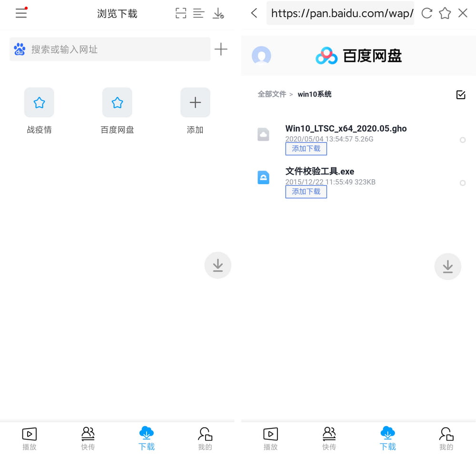Add a new bookmark via the plus icon

(x=221, y=49)
